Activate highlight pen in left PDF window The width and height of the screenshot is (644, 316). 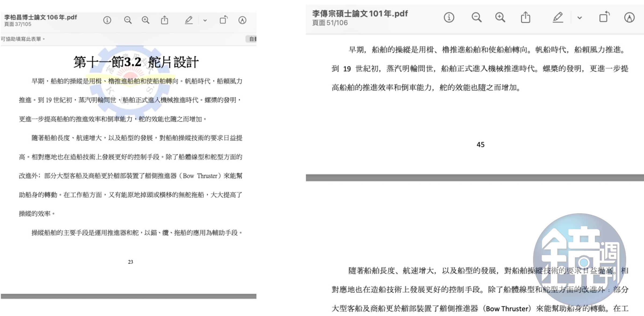tap(189, 20)
